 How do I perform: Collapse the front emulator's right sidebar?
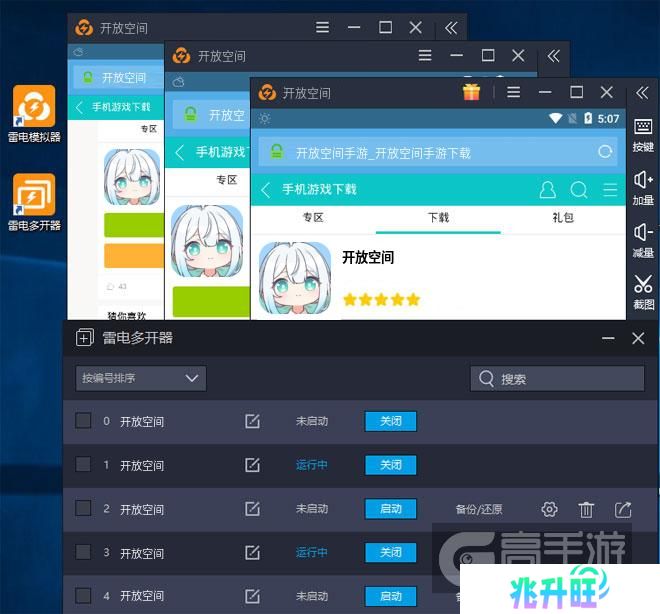pos(642,93)
